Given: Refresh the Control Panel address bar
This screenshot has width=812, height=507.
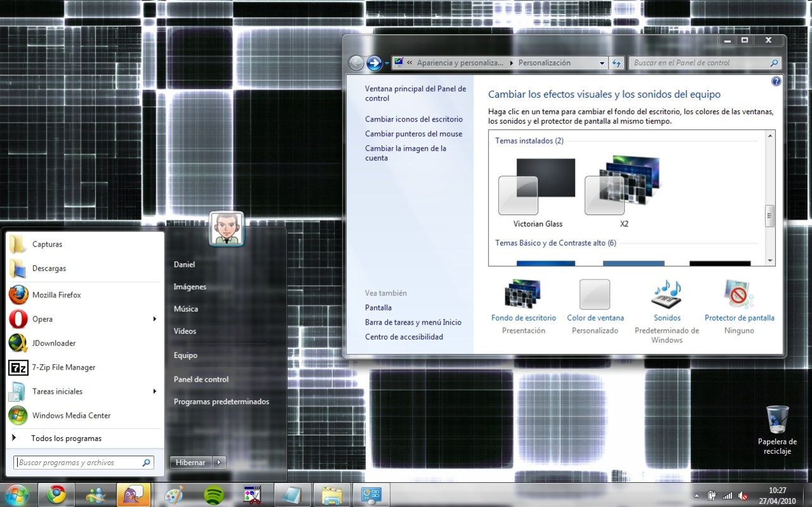Looking at the screenshot, I should coord(617,63).
